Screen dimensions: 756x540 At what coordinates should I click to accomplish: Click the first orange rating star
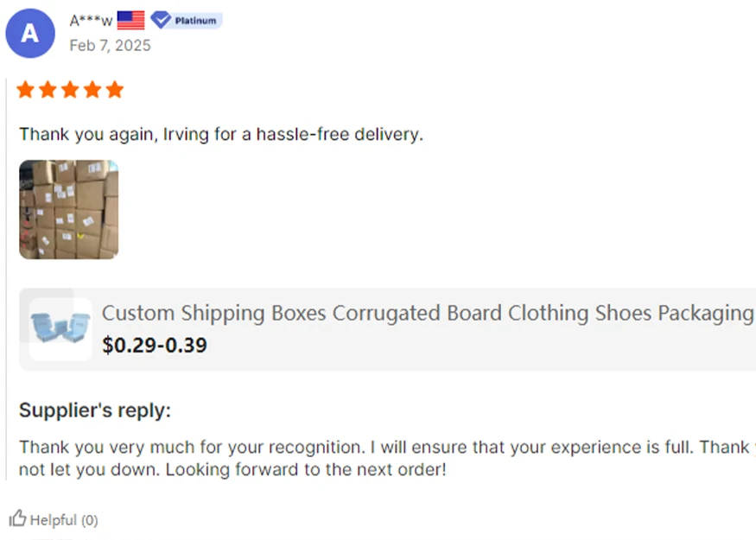pyautogui.click(x=26, y=90)
